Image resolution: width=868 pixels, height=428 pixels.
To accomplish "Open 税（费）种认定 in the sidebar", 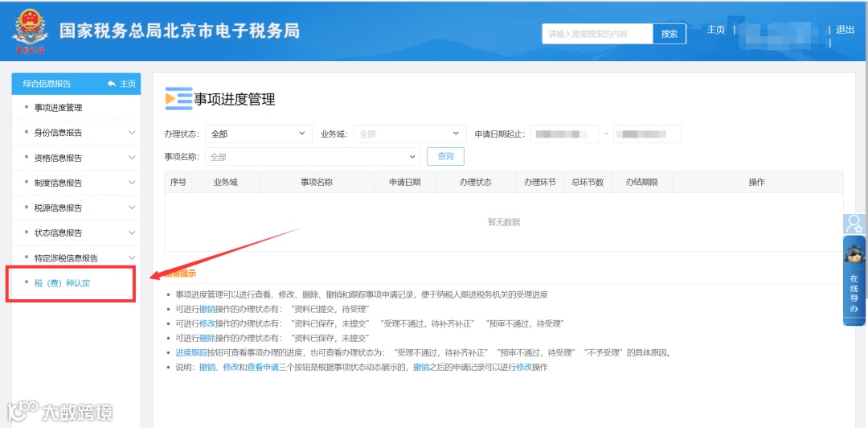I will click(x=62, y=282).
